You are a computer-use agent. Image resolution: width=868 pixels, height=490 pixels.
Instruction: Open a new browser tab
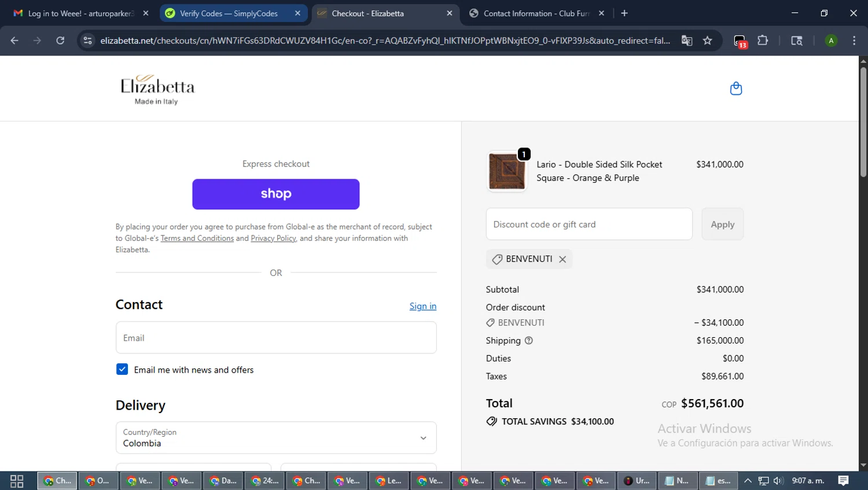624,13
